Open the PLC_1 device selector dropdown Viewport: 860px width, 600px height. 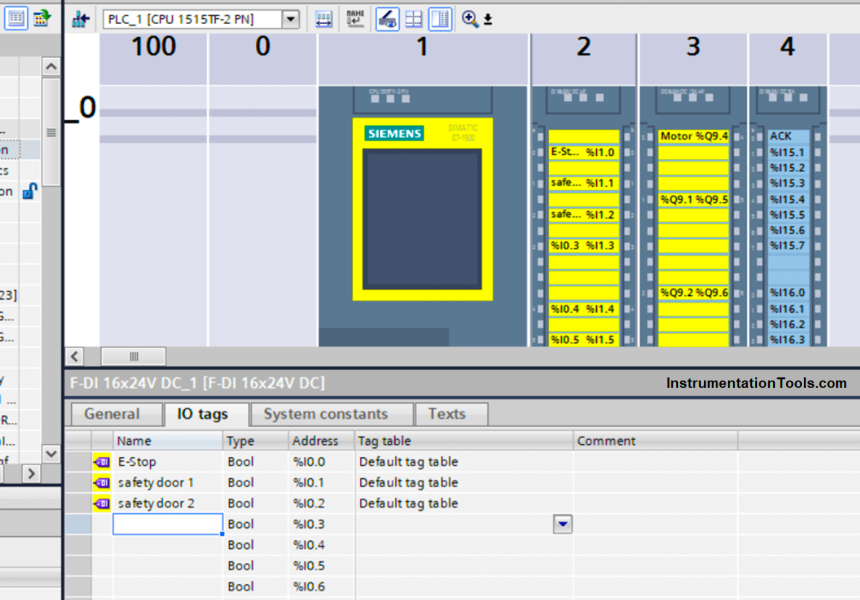(291, 19)
